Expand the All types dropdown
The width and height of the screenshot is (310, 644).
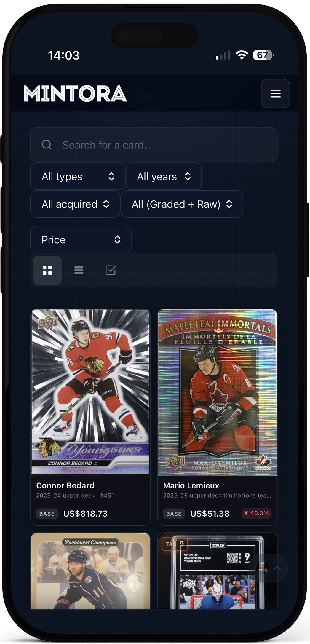(78, 176)
